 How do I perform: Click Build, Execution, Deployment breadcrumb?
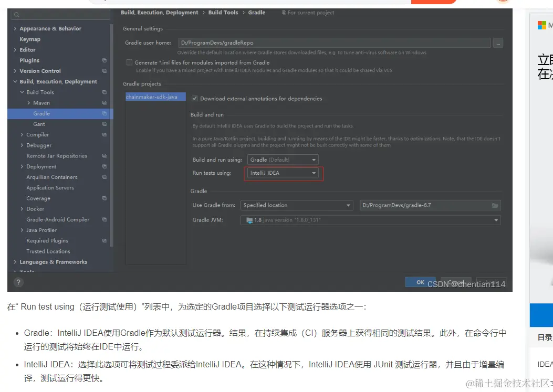[x=160, y=13]
